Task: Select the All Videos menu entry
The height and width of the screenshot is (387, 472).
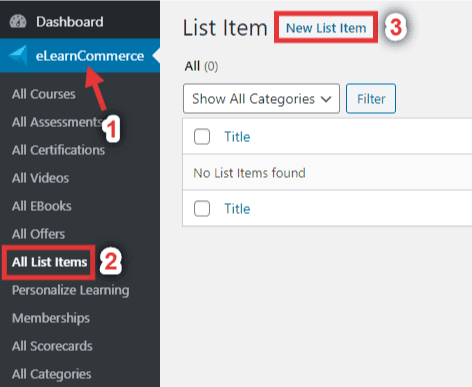Action: (40, 178)
